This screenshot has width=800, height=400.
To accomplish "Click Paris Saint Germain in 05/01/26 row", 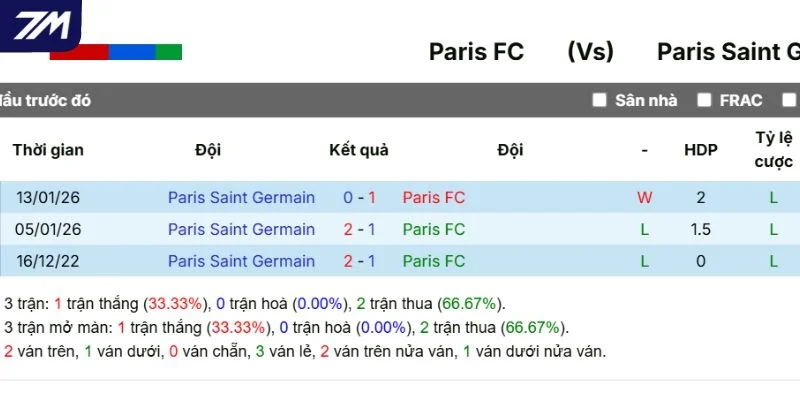I will click(x=241, y=229).
